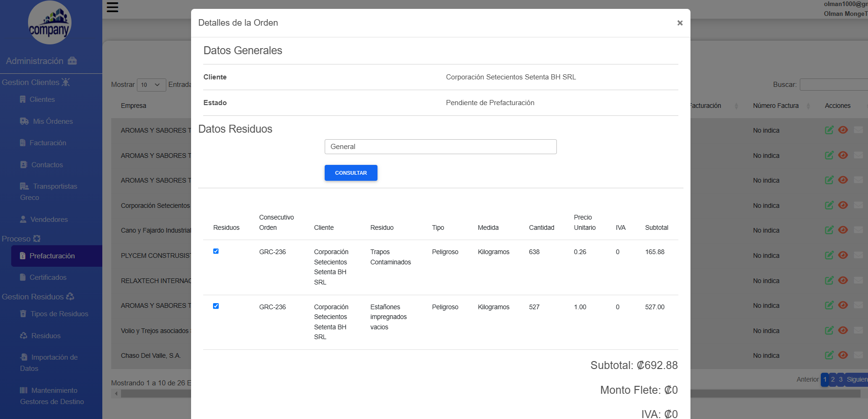Click the hamburger menu icon
The width and height of the screenshot is (868, 419).
pyautogui.click(x=113, y=7)
